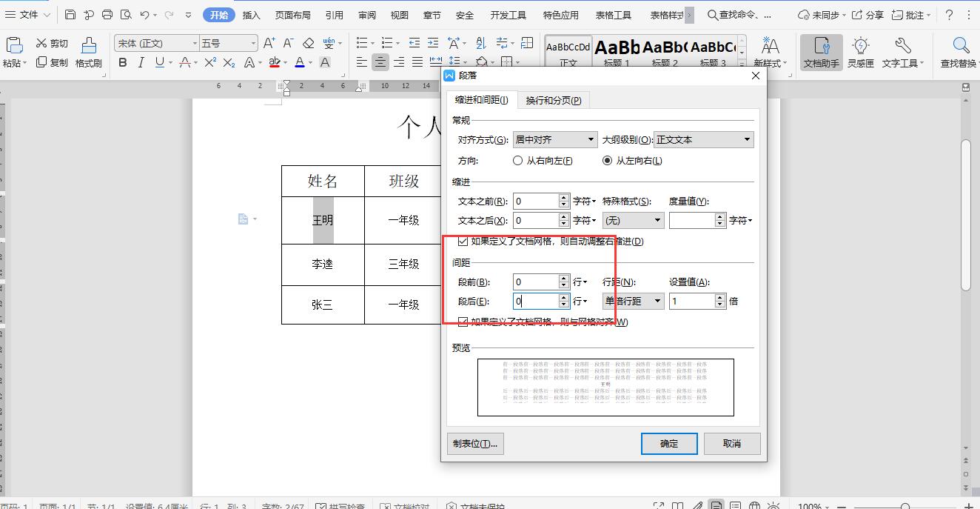Open the 页面布局 ribbon tab
980x509 pixels.
(293, 15)
